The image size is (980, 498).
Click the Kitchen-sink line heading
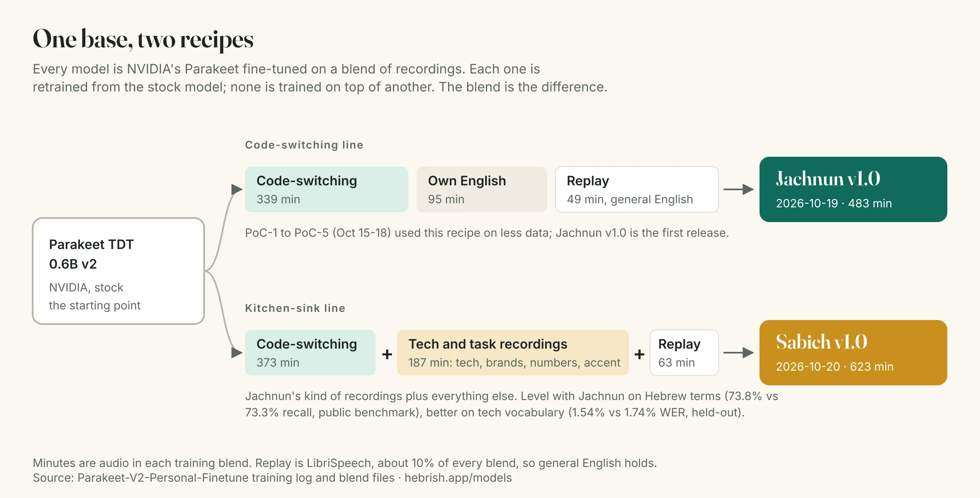(295, 308)
